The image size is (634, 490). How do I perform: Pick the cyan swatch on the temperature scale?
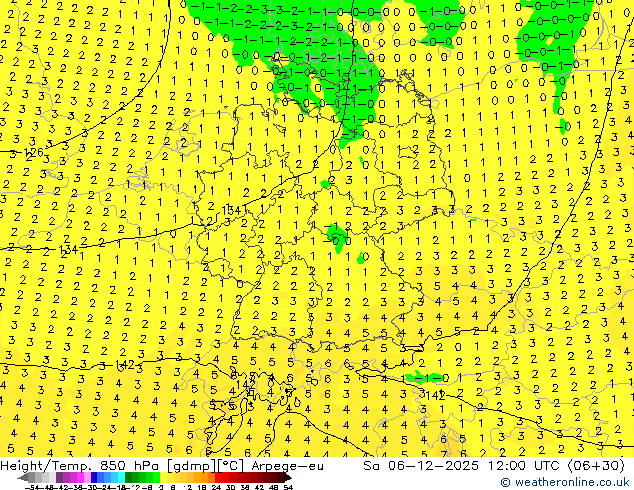pos(121,477)
